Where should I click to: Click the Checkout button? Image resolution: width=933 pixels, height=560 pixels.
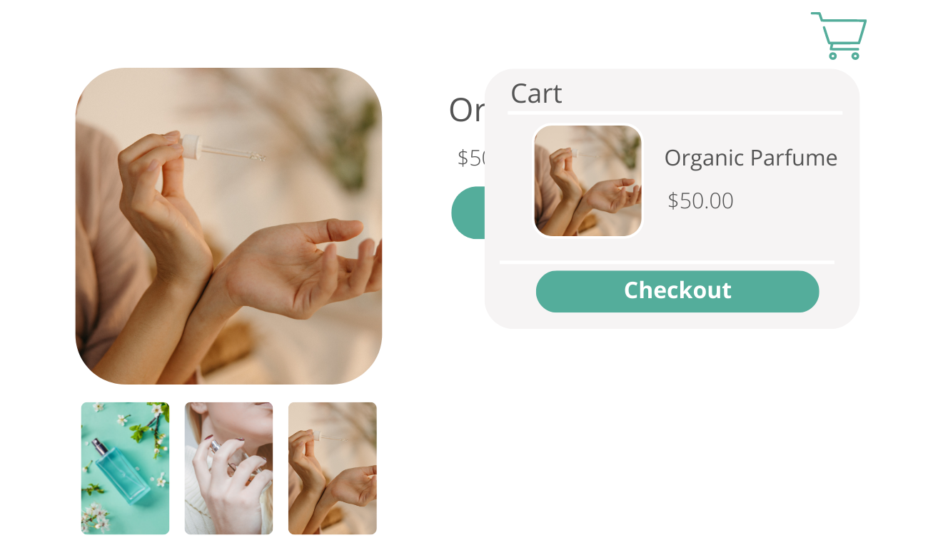(x=677, y=291)
